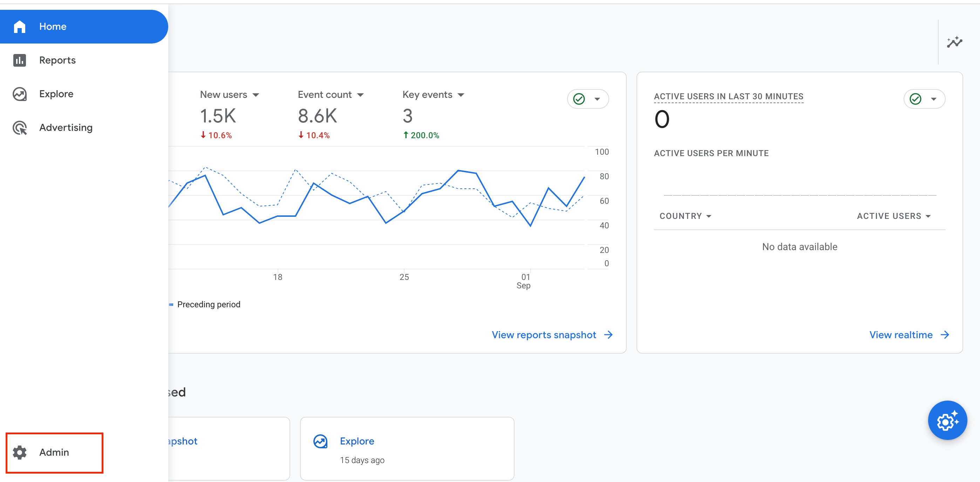
Task: Expand the Event count metric dropdown
Action: coord(360,95)
